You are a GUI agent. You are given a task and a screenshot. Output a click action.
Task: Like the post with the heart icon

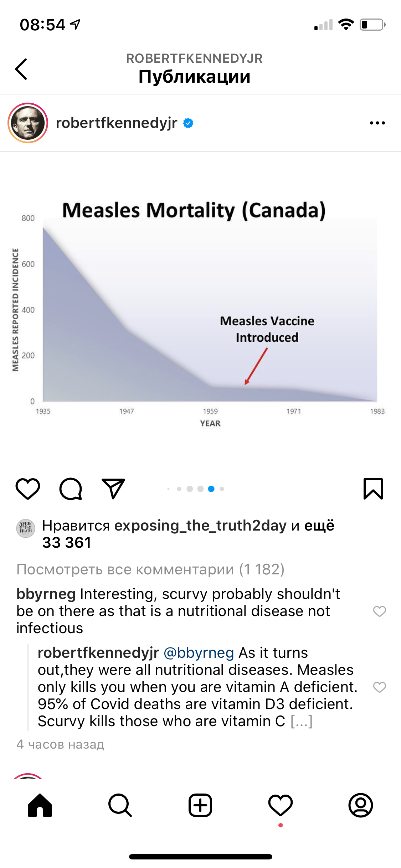click(28, 489)
